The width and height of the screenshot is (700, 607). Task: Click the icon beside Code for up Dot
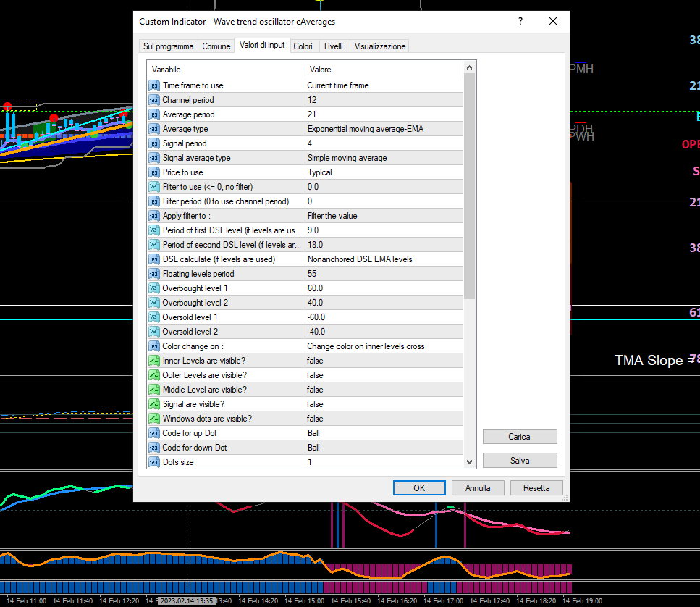click(x=153, y=433)
